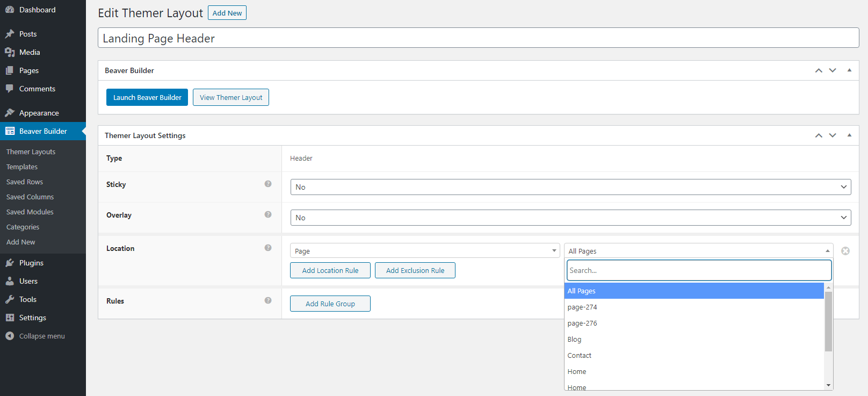Screen dimensions: 868x396
Task: Click the dropdown list scrollbar thumb
Action: (x=828, y=322)
